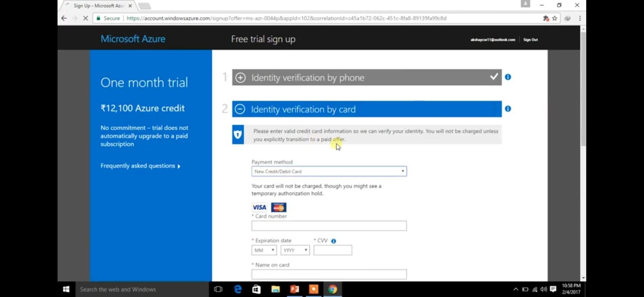Click the scrollbar down arrow
This screenshot has height=297, width=644.
pyautogui.click(x=583, y=278)
